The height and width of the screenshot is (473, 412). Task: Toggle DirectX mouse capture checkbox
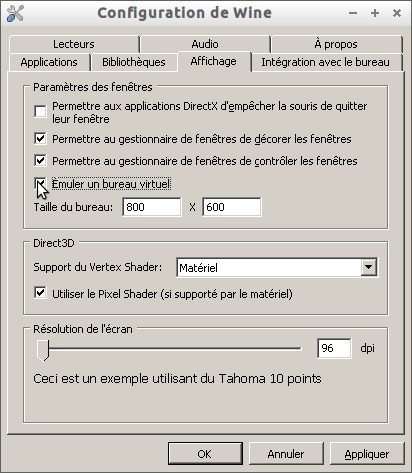[x=40, y=111]
